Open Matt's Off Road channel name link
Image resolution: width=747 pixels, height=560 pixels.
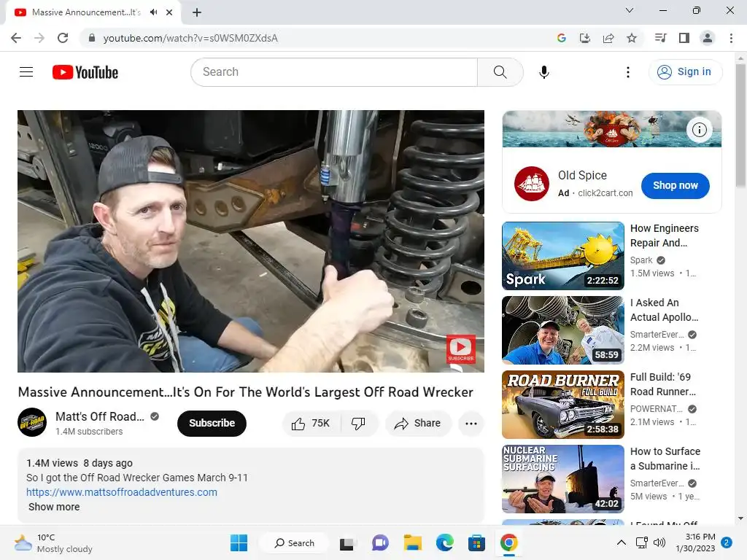(99, 416)
